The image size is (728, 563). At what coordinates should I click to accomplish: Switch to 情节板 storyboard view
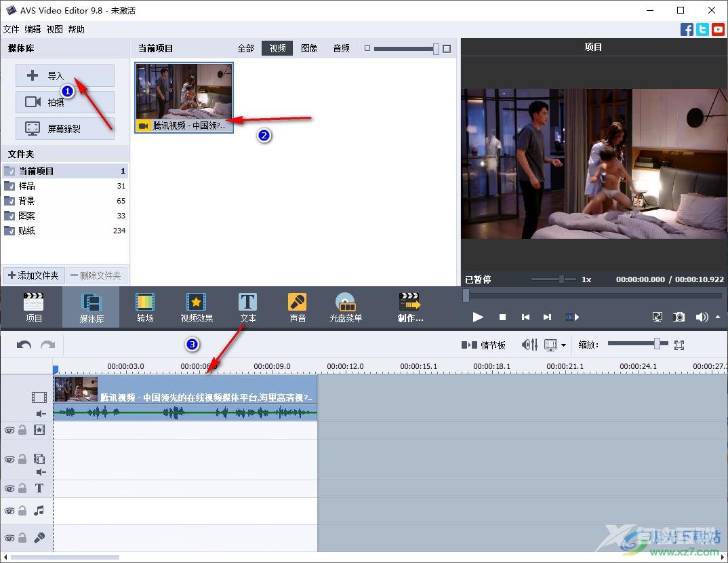click(483, 345)
